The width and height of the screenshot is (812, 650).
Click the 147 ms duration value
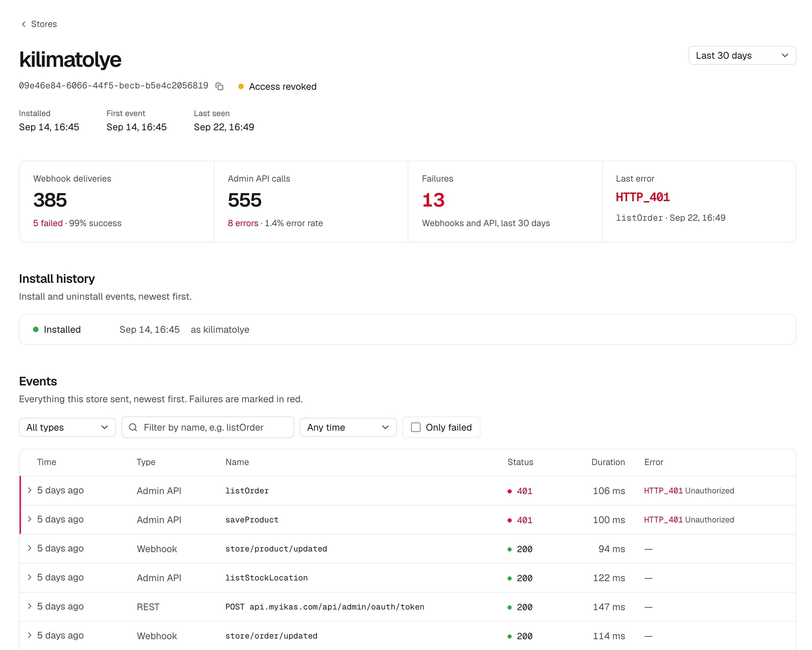point(608,607)
